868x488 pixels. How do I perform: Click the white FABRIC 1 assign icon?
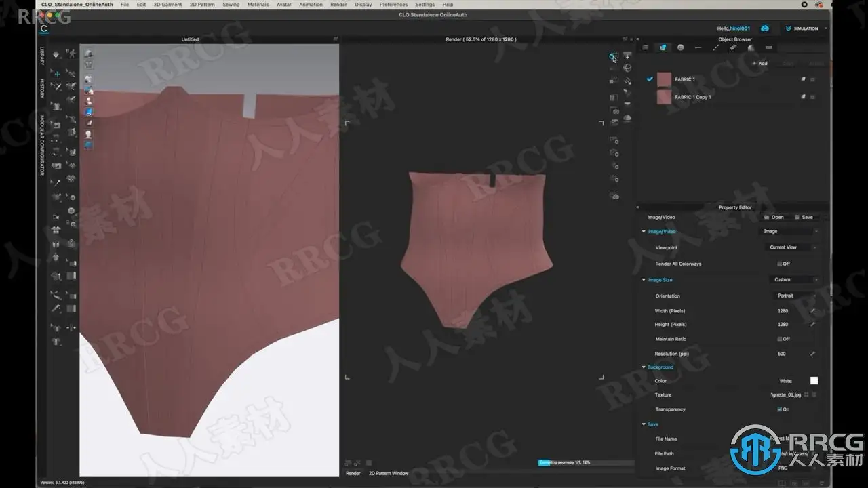804,79
